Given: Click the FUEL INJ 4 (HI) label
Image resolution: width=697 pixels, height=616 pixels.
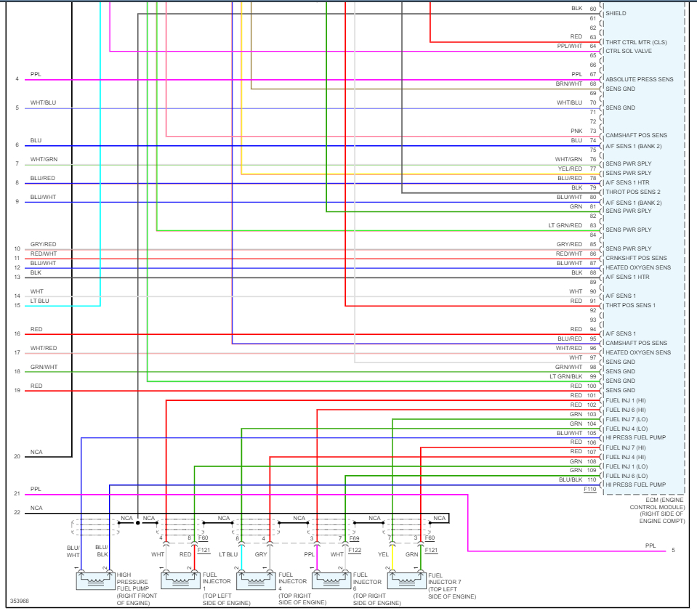Looking at the screenshot, I should tap(626, 457).
